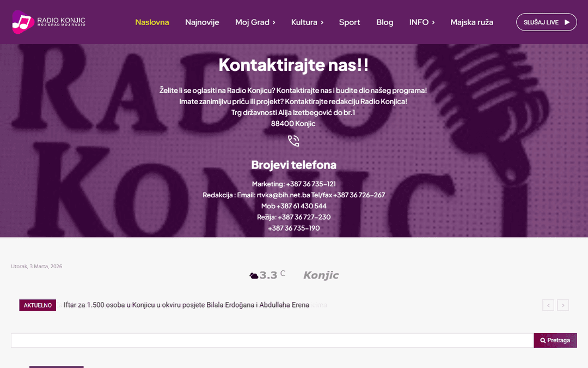The width and height of the screenshot is (588, 368).
Task: Click the Marketing phone number line
Action: (293, 184)
